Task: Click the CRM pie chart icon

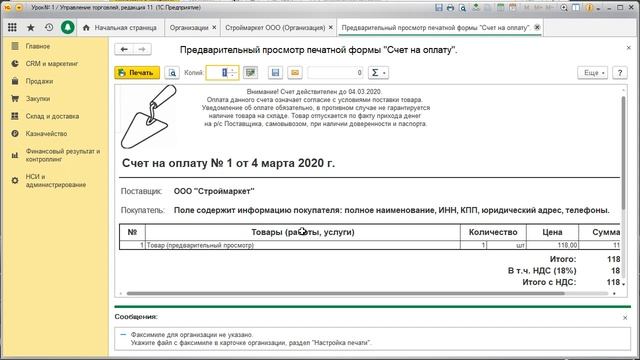Action: coord(15,64)
